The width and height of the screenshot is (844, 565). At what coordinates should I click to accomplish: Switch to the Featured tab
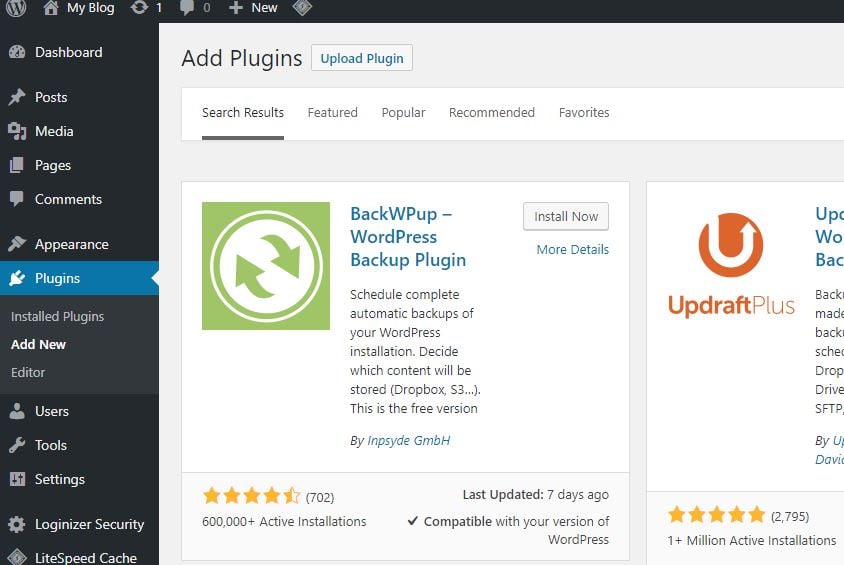[x=333, y=112]
